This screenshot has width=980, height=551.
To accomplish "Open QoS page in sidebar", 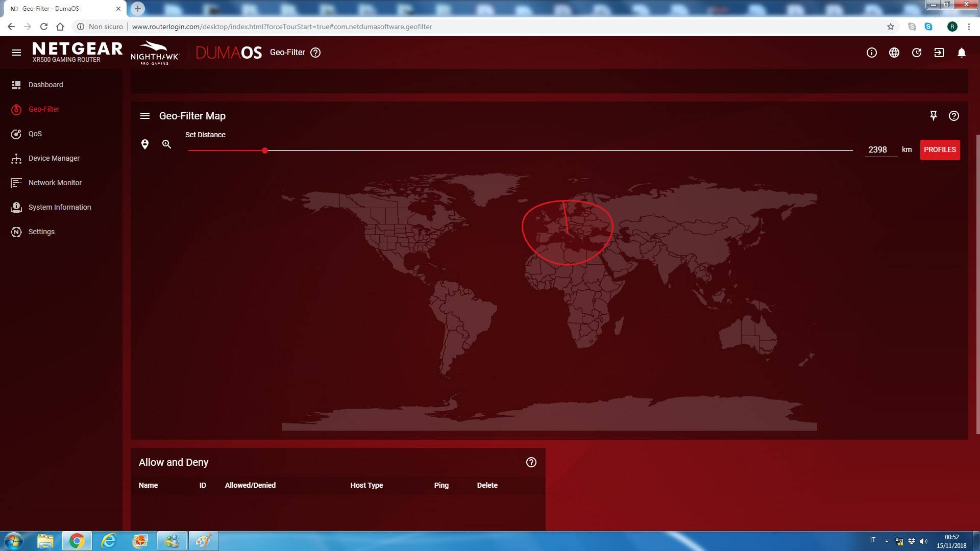I will pyautogui.click(x=35, y=134).
